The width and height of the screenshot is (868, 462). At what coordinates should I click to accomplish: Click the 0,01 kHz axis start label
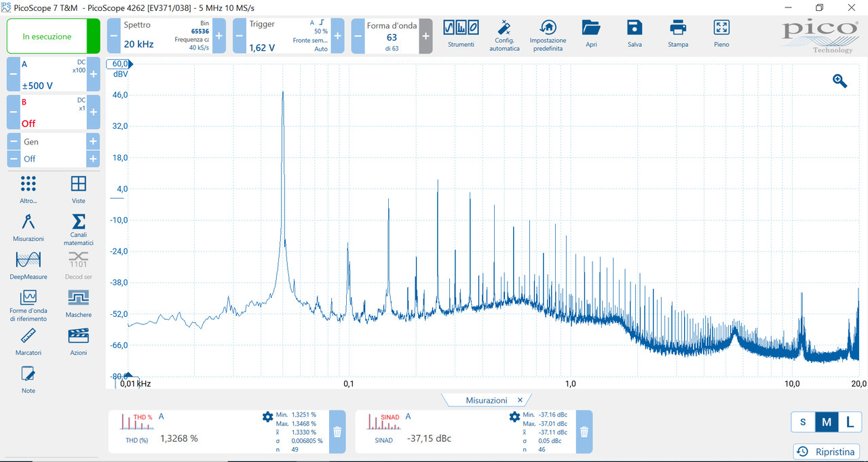pos(136,383)
